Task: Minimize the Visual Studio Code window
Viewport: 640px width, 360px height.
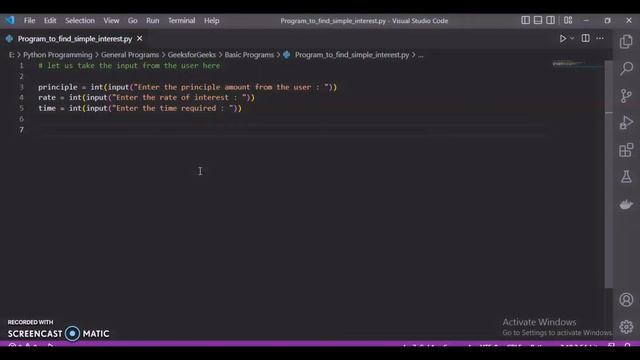Action: pyautogui.click(x=587, y=20)
